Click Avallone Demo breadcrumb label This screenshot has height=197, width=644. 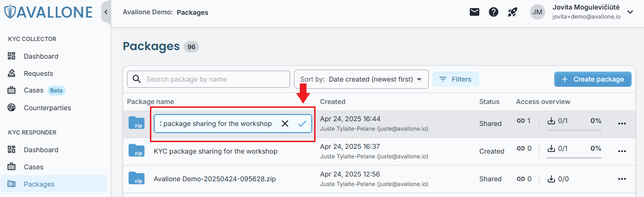[148, 12]
